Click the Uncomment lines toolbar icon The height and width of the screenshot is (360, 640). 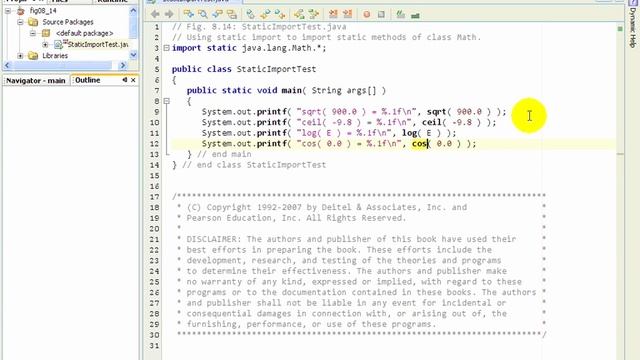pos(415,15)
